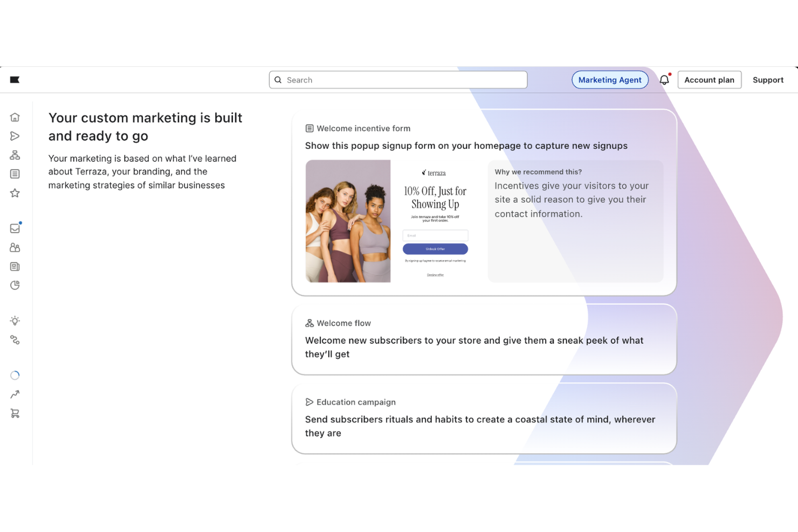
Task: Expand the Education campaign card
Action: pyautogui.click(x=484, y=418)
